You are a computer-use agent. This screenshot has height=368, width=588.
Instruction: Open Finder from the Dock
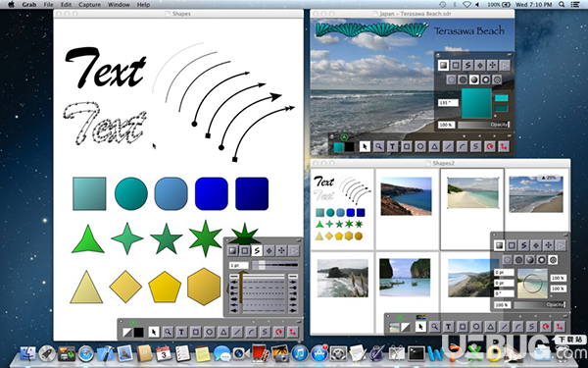pos(27,353)
